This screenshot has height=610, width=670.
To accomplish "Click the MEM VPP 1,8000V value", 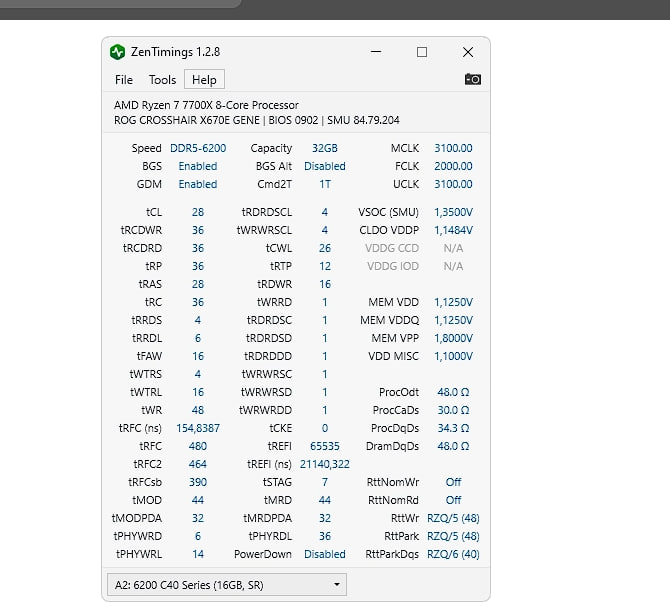I will click(453, 338).
